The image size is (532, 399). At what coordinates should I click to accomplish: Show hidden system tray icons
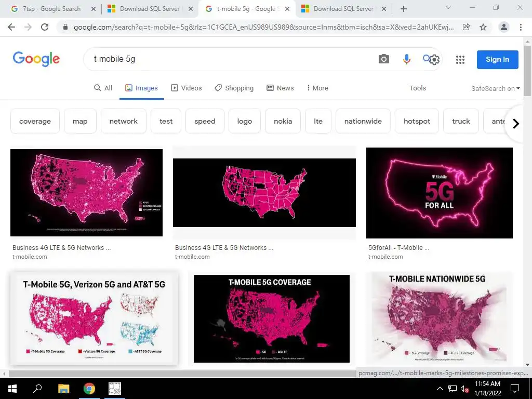[440, 389]
